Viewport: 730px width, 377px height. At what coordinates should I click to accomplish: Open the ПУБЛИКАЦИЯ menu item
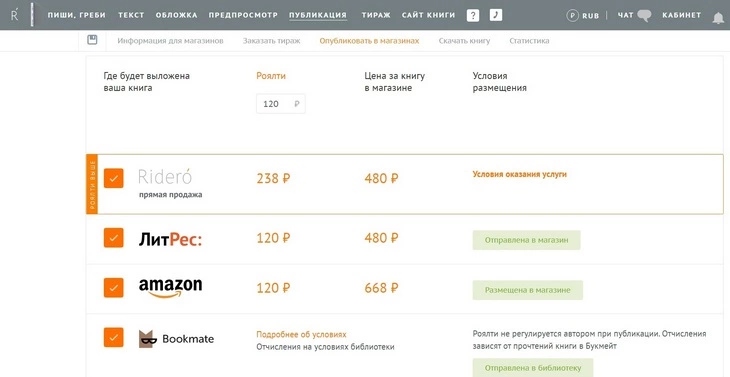pos(318,15)
